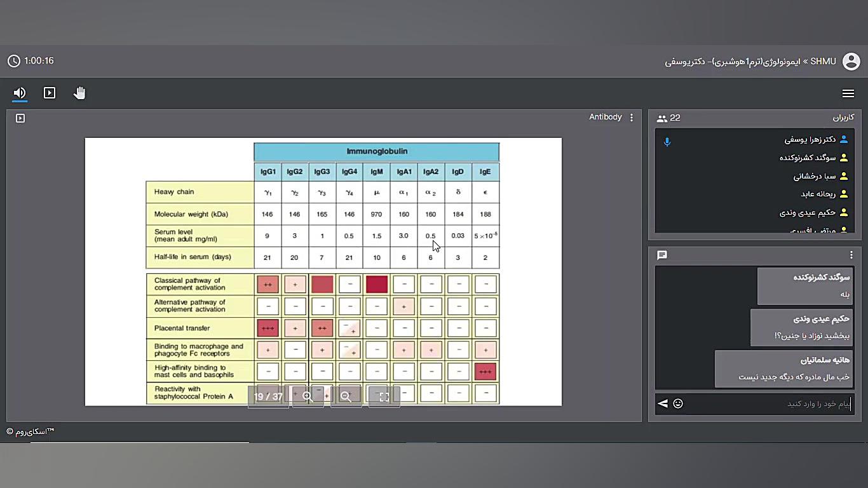
Task: Toggle the speaker audio icon
Action: click(x=20, y=93)
